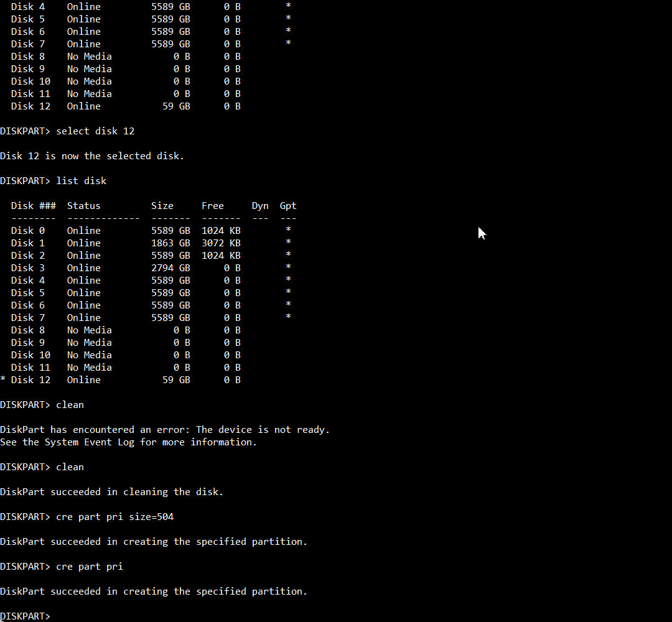Click the 'select disk 12' command text
Image resolution: width=672 pixels, height=622 pixels.
coord(95,131)
